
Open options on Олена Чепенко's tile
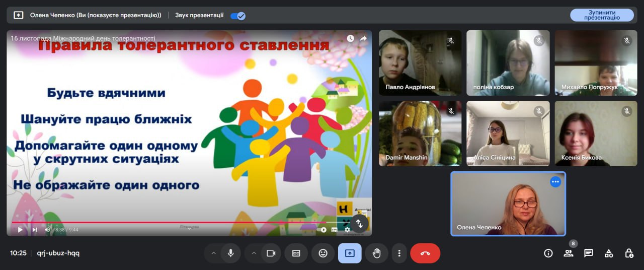[555, 182]
